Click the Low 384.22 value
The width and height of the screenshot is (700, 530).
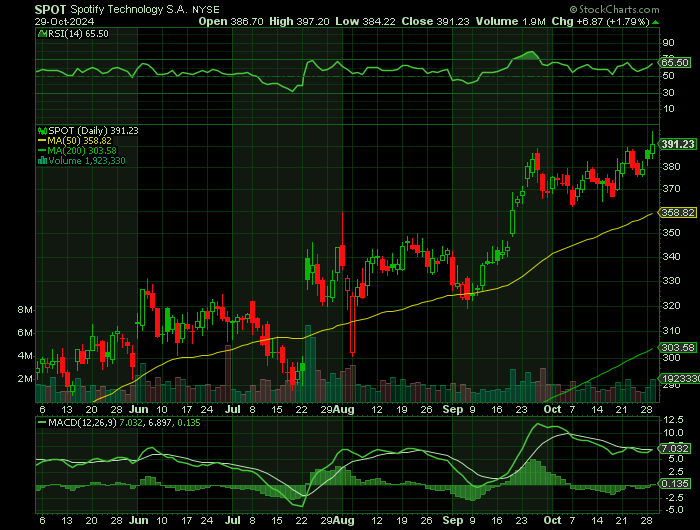coord(365,21)
